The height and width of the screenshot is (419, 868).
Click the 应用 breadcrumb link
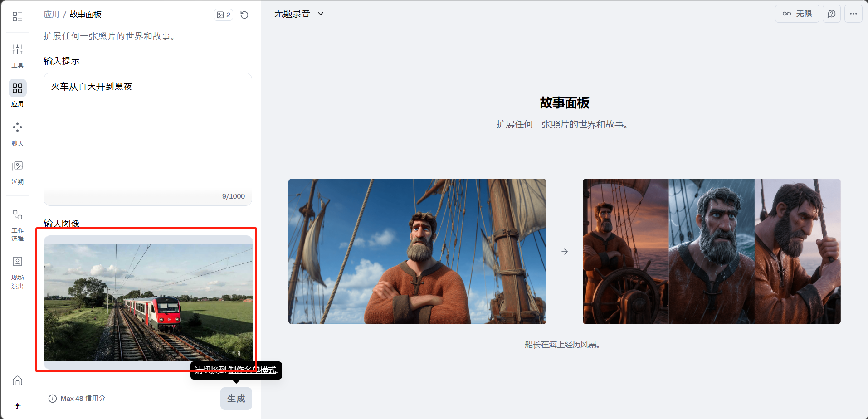pyautogui.click(x=51, y=15)
